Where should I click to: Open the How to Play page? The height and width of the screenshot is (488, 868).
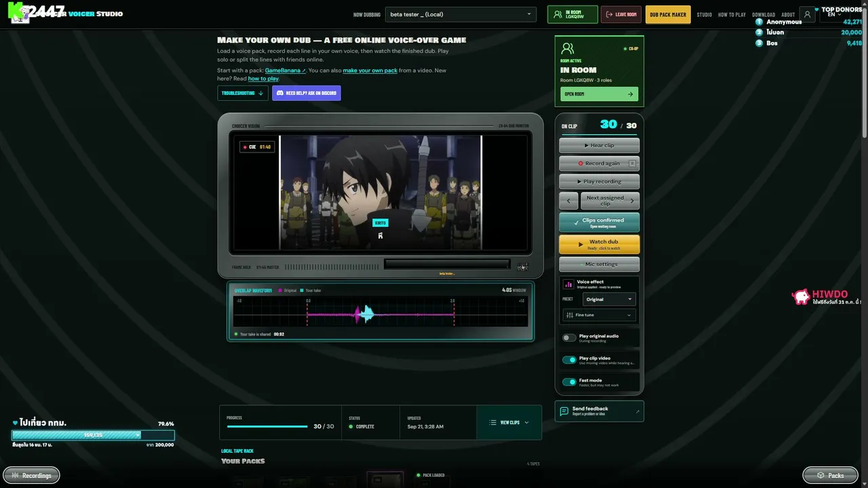pos(732,14)
